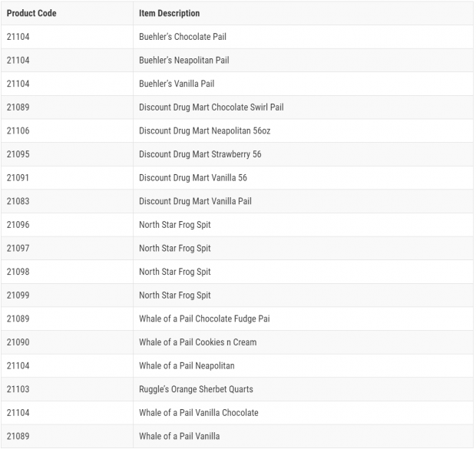Click product code 21097
This screenshot has height=449, width=476.
tap(18, 249)
